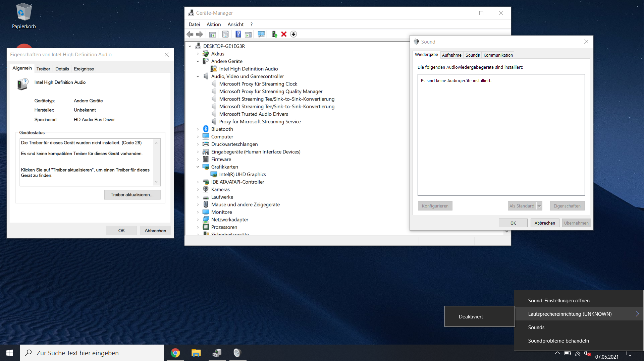
Task: Switch to the Aufnahme tab in Sound
Action: [x=451, y=55]
